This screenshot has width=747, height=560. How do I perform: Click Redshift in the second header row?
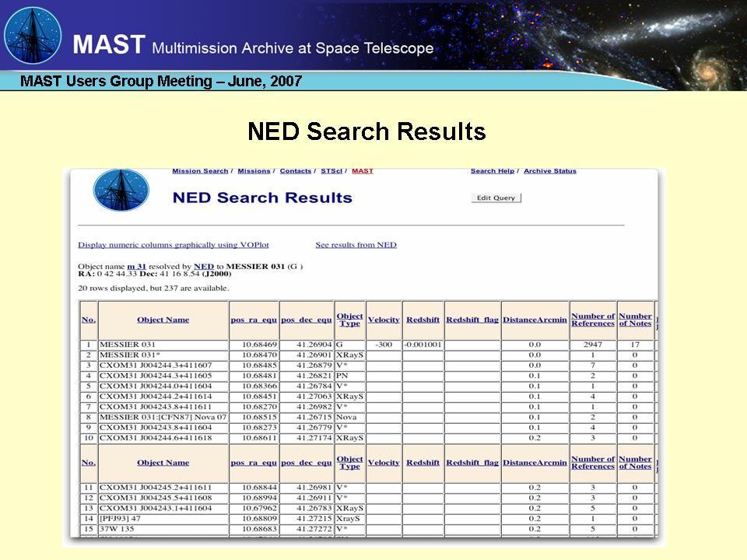tap(423, 462)
